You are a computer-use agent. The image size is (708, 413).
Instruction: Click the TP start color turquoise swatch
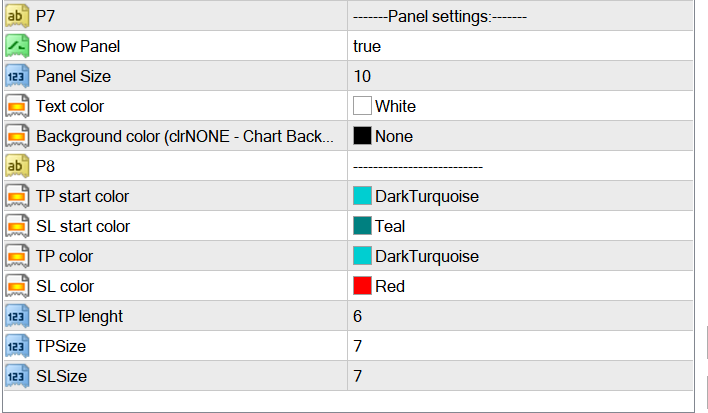(362, 196)
